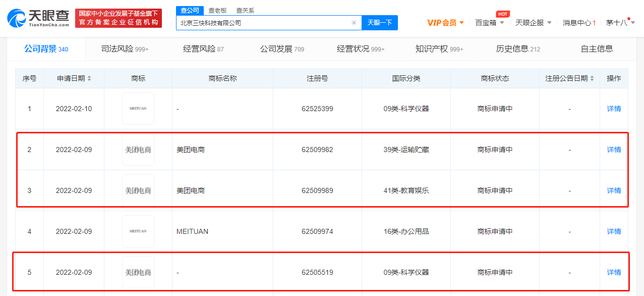The image size is (644, 296).
Task: Click trademark name MEITUAN in row 4
Action: 192,231
